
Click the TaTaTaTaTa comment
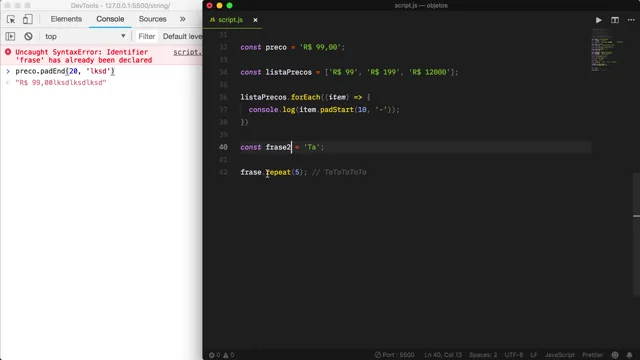[x=339, y=172]
